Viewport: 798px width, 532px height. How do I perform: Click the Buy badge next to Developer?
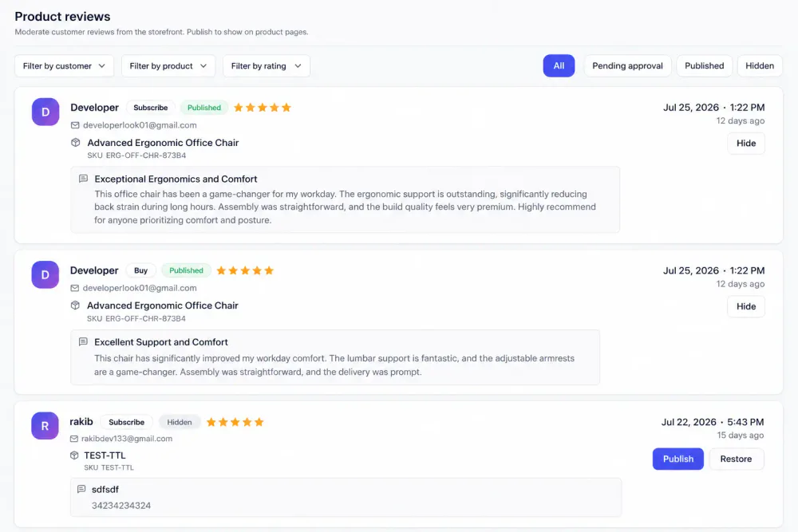point(141,270)
